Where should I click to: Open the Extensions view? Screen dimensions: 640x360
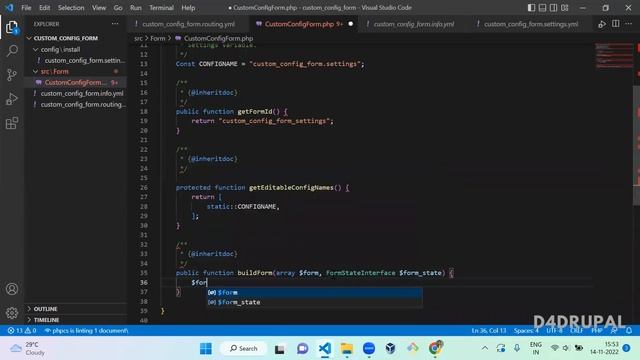click(x=12, y=123)
